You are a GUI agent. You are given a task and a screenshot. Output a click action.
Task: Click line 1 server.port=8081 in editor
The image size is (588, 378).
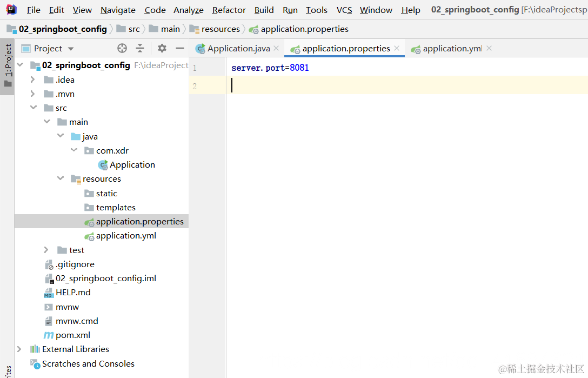(x=270, y=68)
